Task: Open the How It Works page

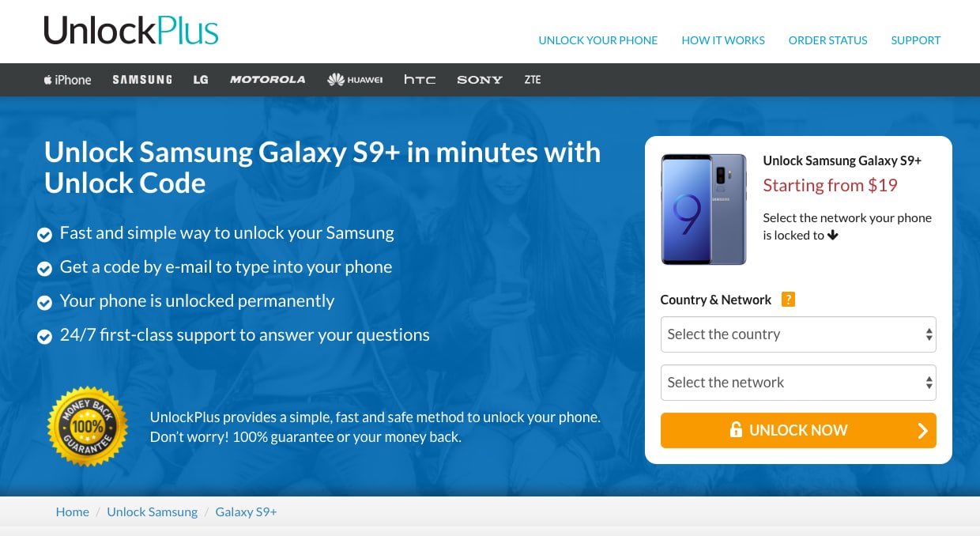Action: pos(723,40)
